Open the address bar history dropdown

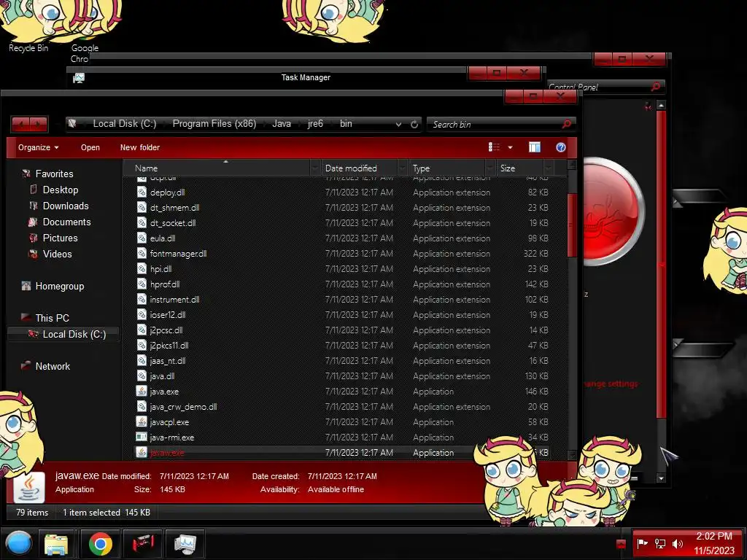398,124
